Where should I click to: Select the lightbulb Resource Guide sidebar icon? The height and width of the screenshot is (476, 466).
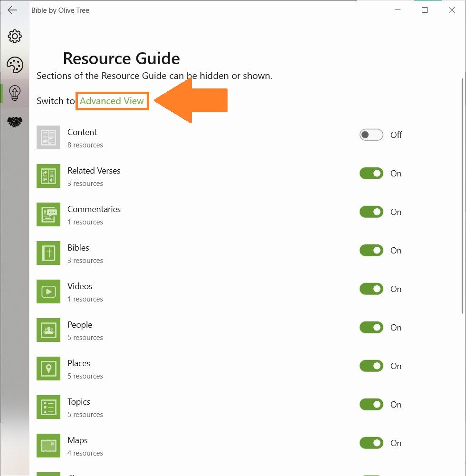pyautogui.click(x=15, y=93)
